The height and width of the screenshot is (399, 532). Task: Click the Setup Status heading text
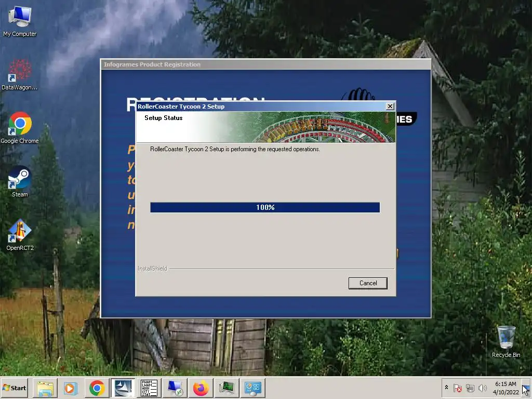point(164,118)
